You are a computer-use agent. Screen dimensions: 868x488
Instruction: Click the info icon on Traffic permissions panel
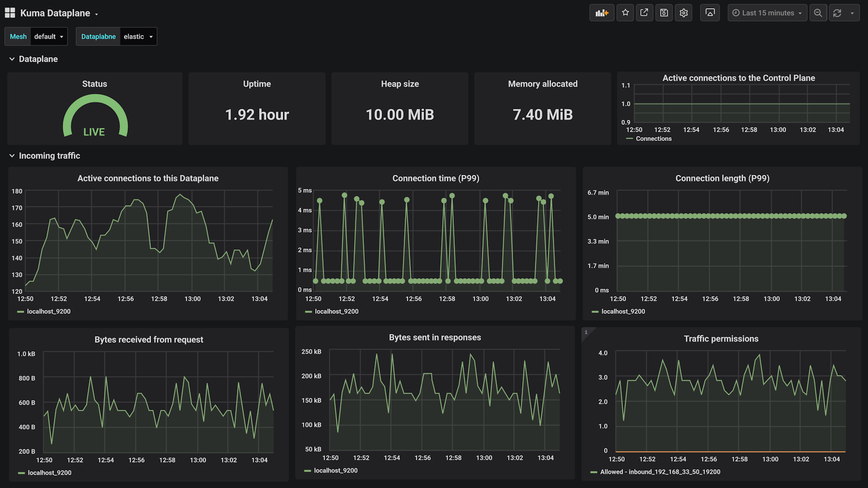click(587, 332)
